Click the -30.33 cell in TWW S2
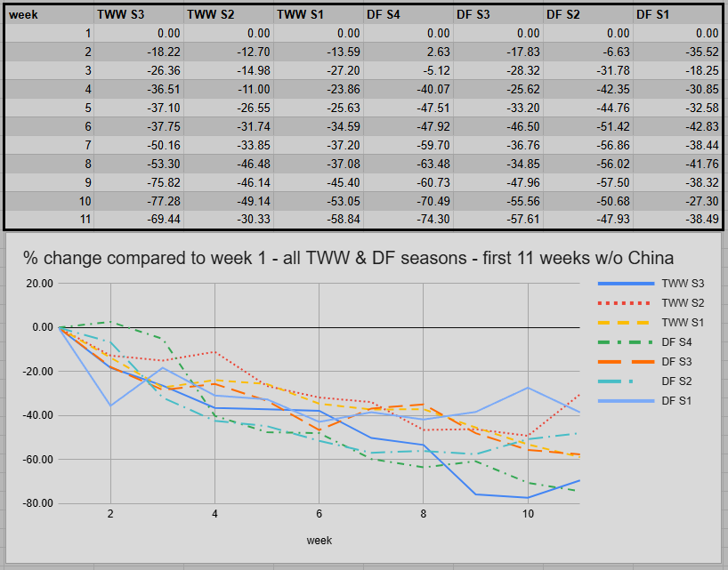The width and height of the screenshot is (728, 570). point(229,218)
